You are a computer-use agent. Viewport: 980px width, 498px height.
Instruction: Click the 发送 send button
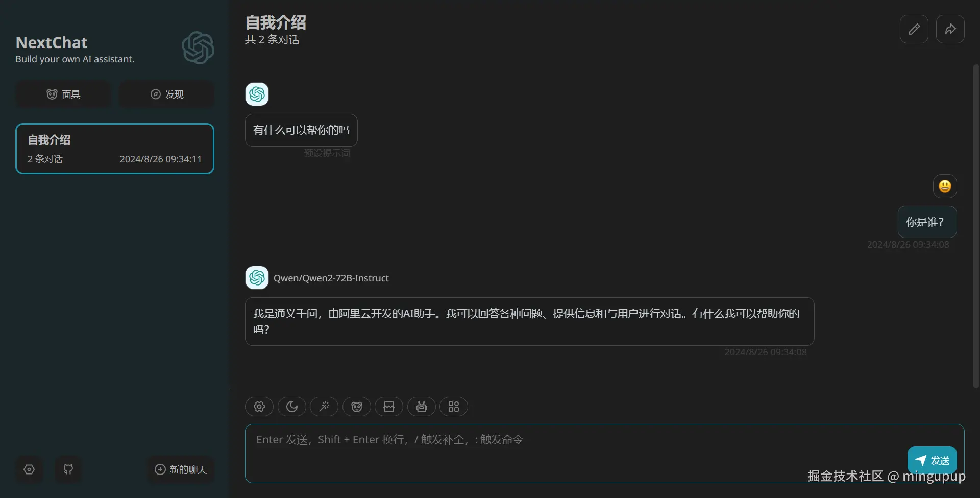pos(932,460)
